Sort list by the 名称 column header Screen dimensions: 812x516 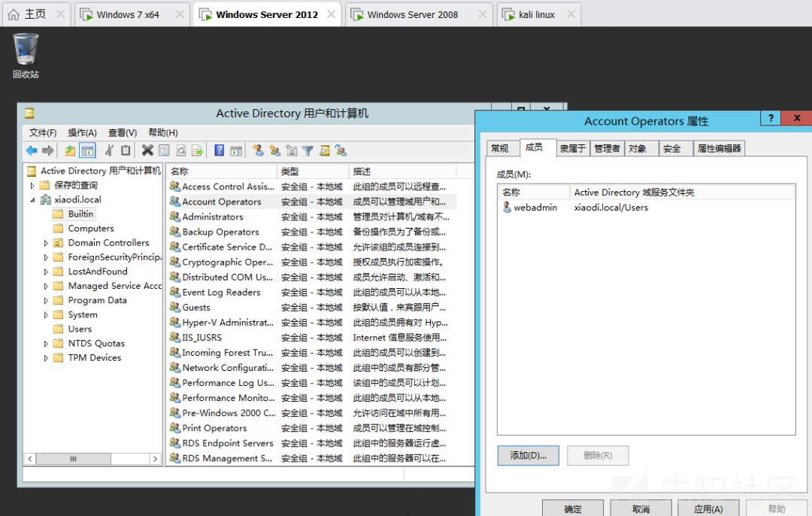tap(222, 171)
